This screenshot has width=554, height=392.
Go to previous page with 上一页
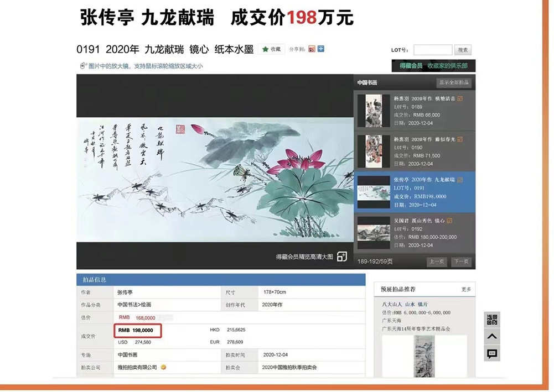(x=437, y=262)
